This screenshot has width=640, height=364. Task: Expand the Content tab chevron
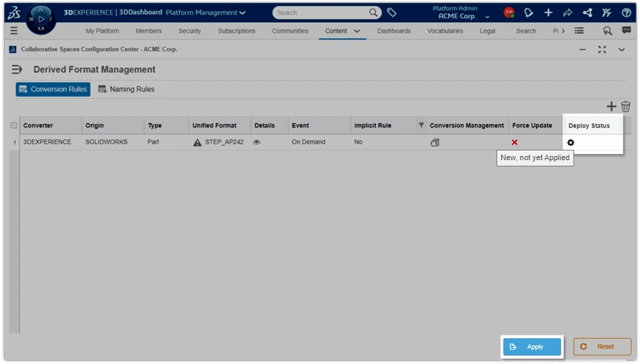coord(356,31)
